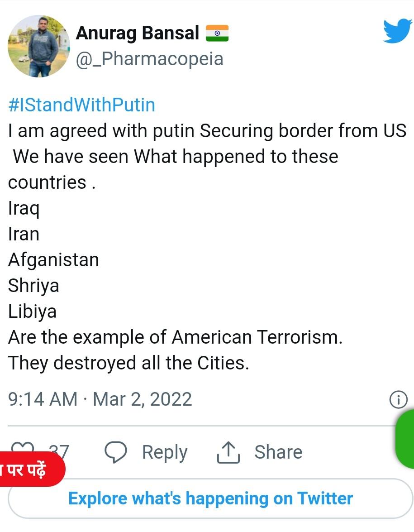Follow the #IStandWithPutin hashtag link
This screenshot has width=414, height=532.
82,105
